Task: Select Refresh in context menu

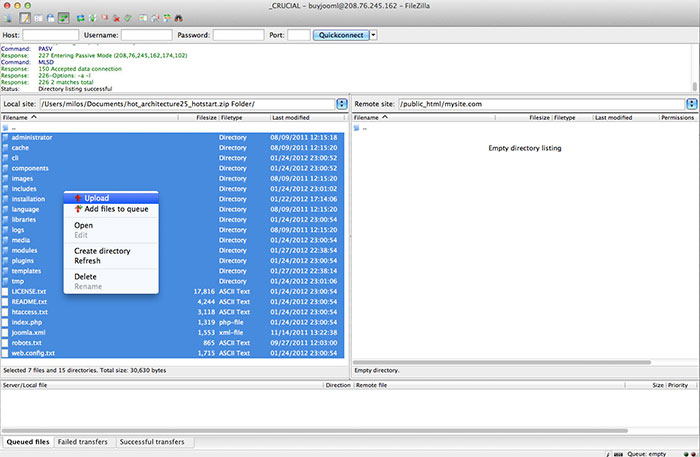Action: pos(111,261)
